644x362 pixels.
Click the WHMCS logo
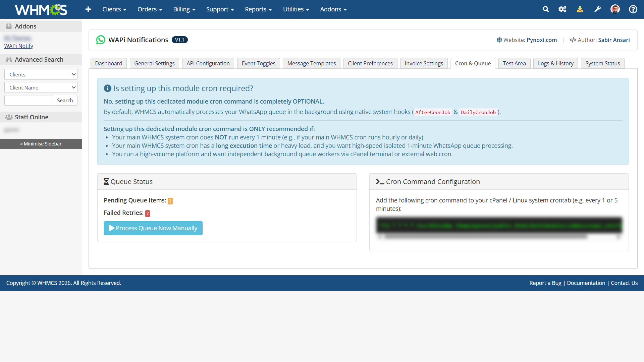[x=41, y=9]
